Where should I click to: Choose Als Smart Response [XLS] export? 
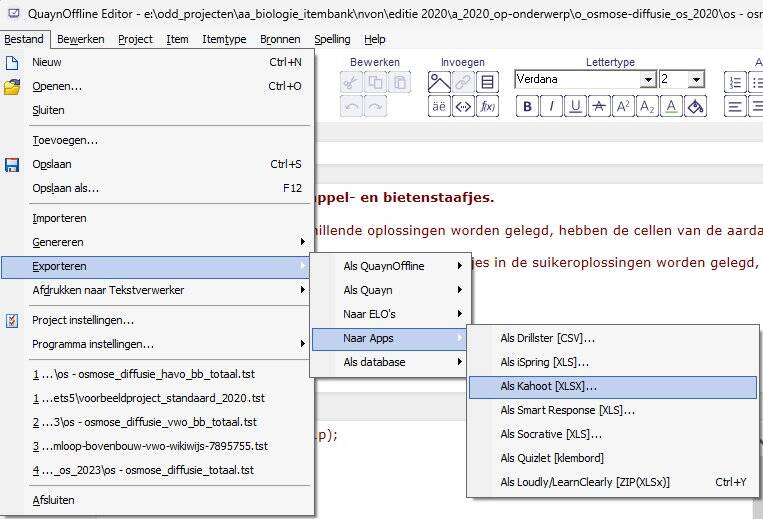613,410
